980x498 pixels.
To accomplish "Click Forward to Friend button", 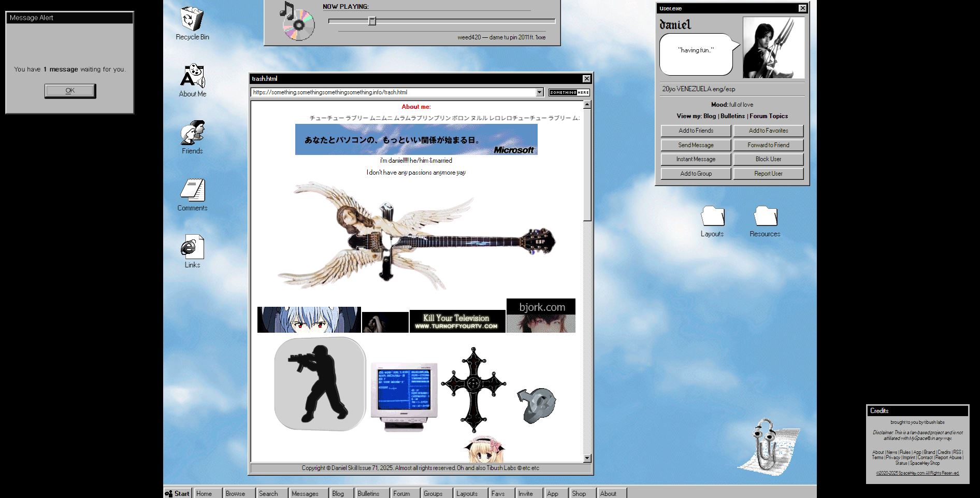I will (x=768, y=145).
